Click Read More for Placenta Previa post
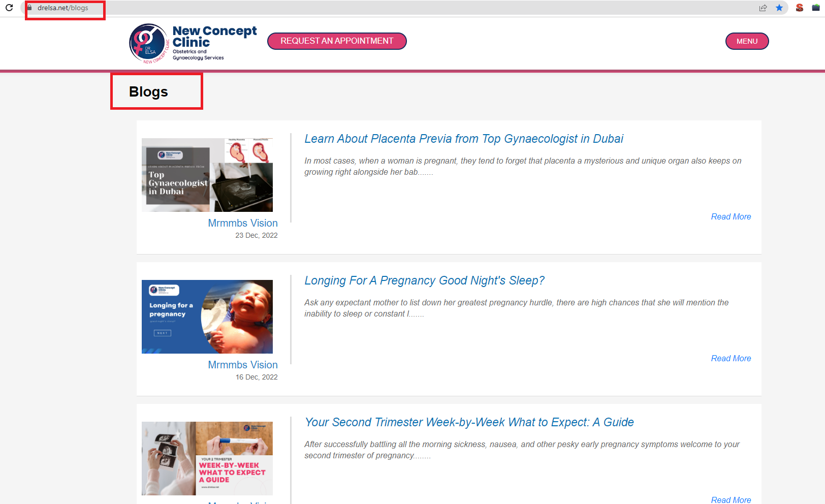 pyautogui.click(x=731, y=216)
